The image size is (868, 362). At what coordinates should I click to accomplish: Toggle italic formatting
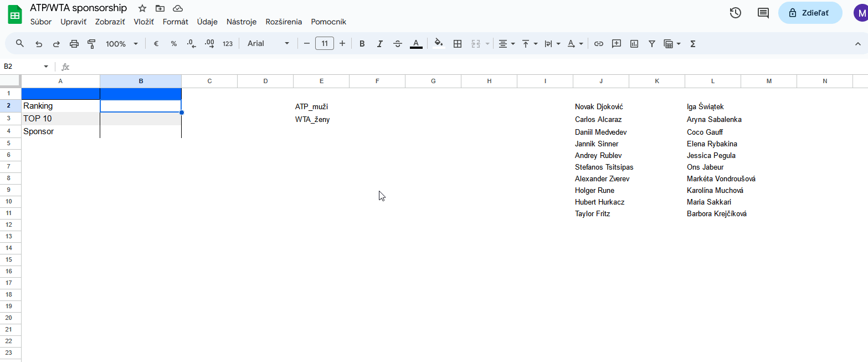[x=380, y=44]
